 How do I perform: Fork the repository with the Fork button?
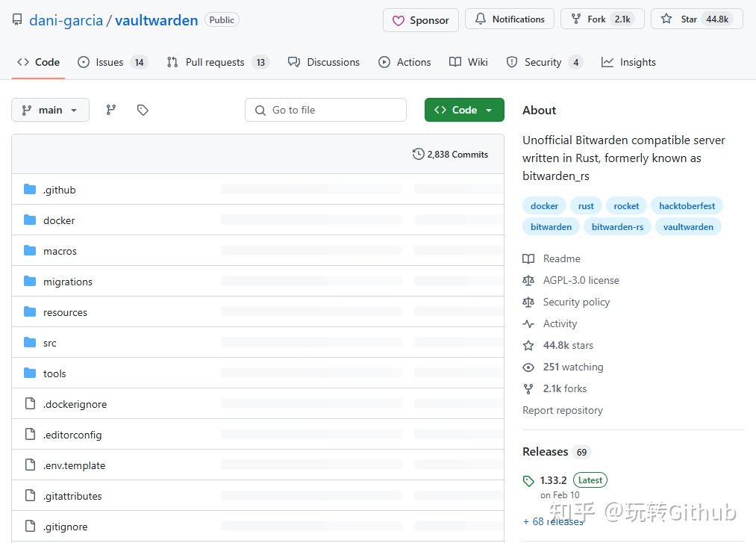pyautogui.click(x=602, y=19)
